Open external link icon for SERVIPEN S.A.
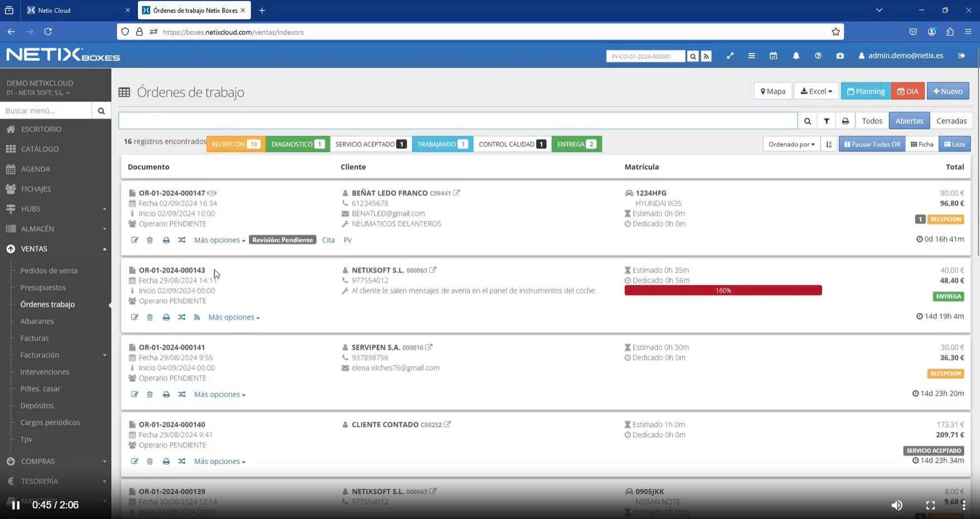 (429, 347)
